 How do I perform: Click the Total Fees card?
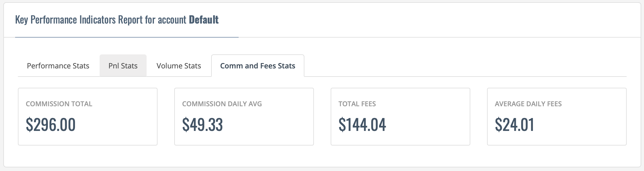coord(400,117)
